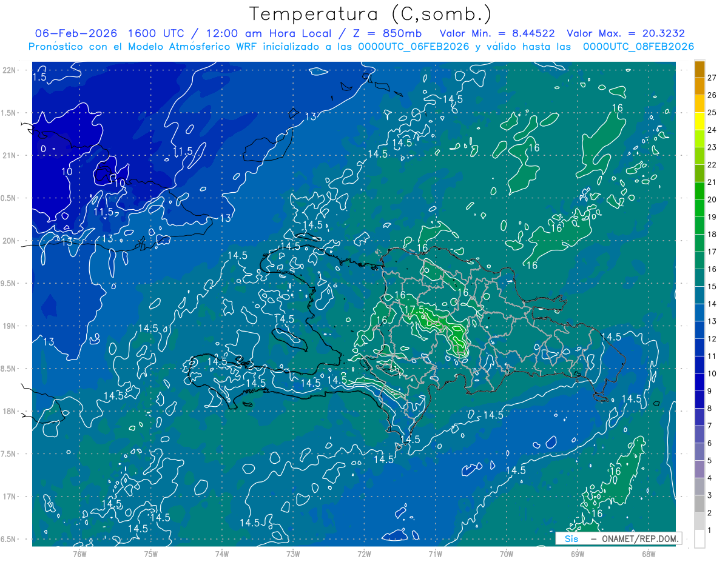Click the value "9" on the color scale

(710, 391)
